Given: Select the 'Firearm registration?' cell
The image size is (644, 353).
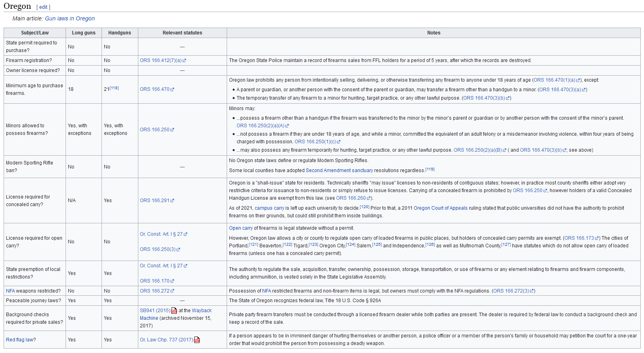Looking at the screenshot, I should coord(35,60).
